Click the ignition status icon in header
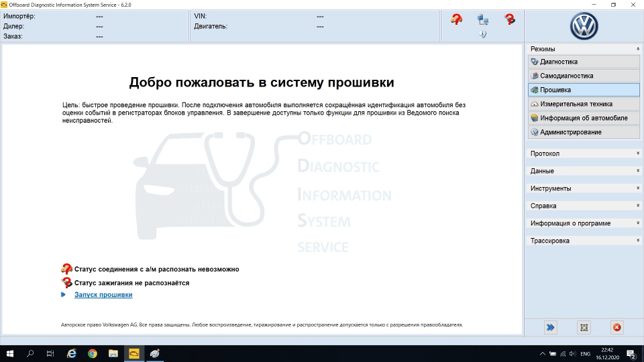This screenshot has width=644, height=362. coord(509,19)
